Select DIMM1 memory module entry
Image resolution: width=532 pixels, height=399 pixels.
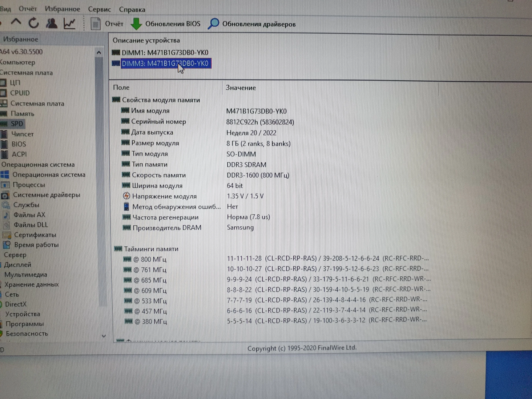(x=165, y=52)
